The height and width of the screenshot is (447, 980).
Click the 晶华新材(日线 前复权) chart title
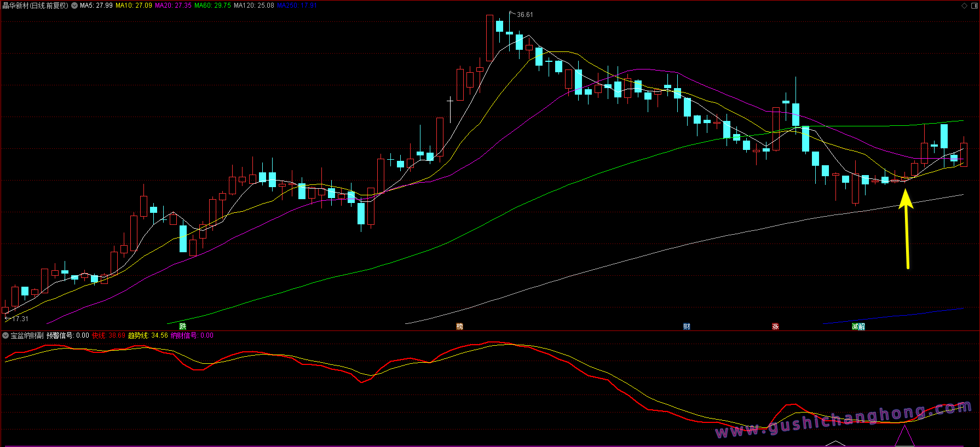[x=36, y=5]
